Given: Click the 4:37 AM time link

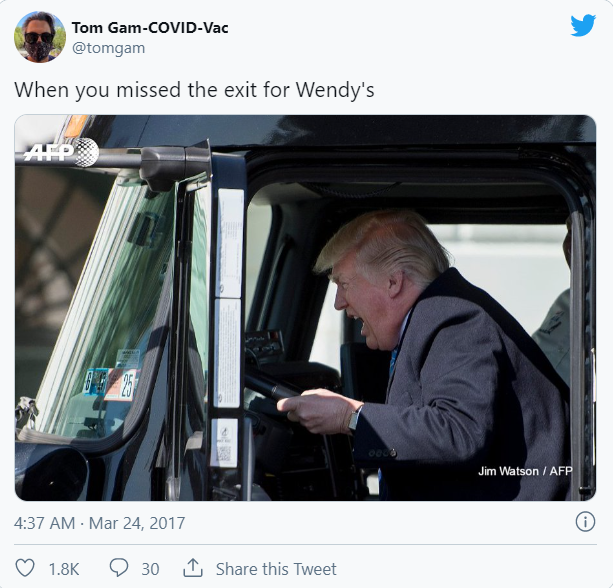Looking at the screenshot, I should coord(44,523).
